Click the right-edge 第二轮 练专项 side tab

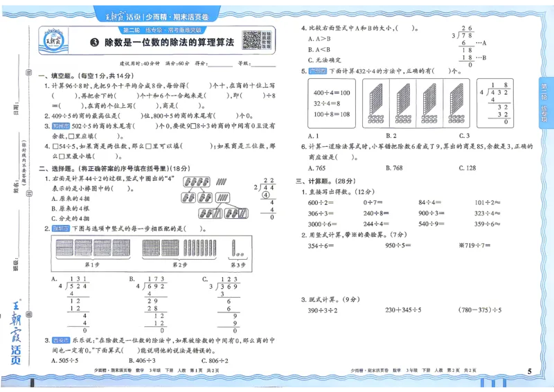click(x=544, y=102)
